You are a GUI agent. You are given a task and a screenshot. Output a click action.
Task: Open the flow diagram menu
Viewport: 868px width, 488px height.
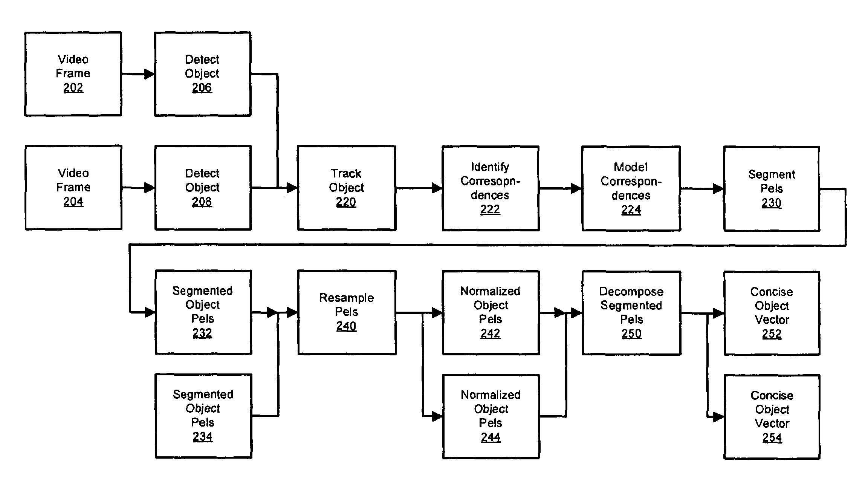pos(434,244)
